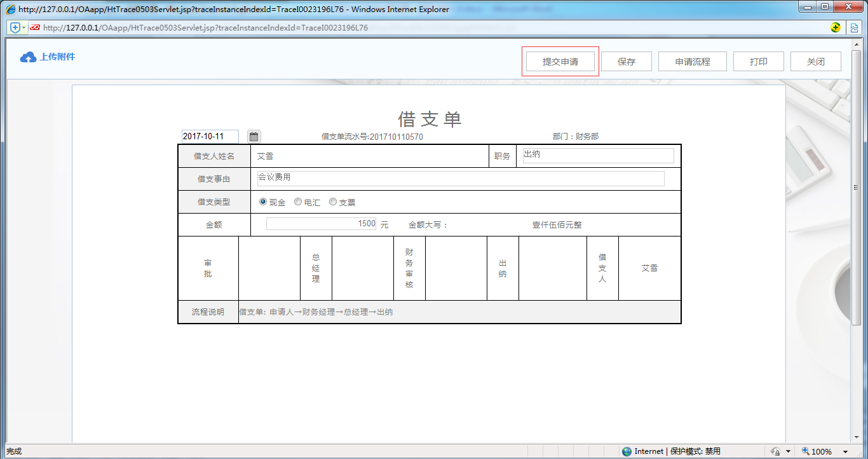The image size is (868, 459).
Task: Select the 电汇 payment option
Action: tap(297, 202)
